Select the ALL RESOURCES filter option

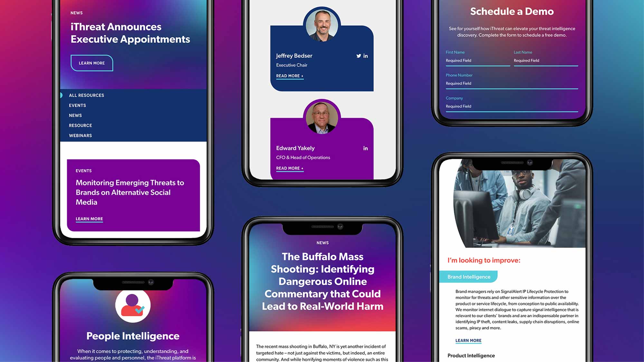point(86,95)
